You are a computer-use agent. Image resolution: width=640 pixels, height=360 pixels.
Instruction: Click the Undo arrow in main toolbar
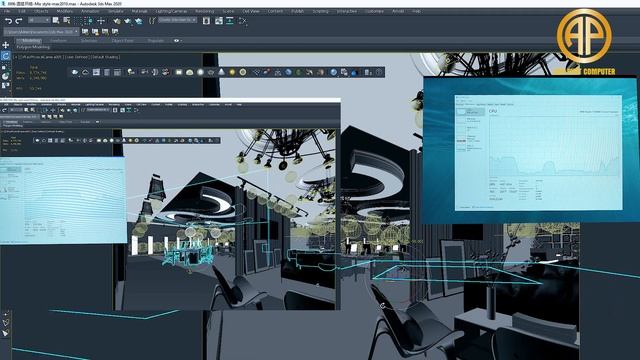point(8,20)
